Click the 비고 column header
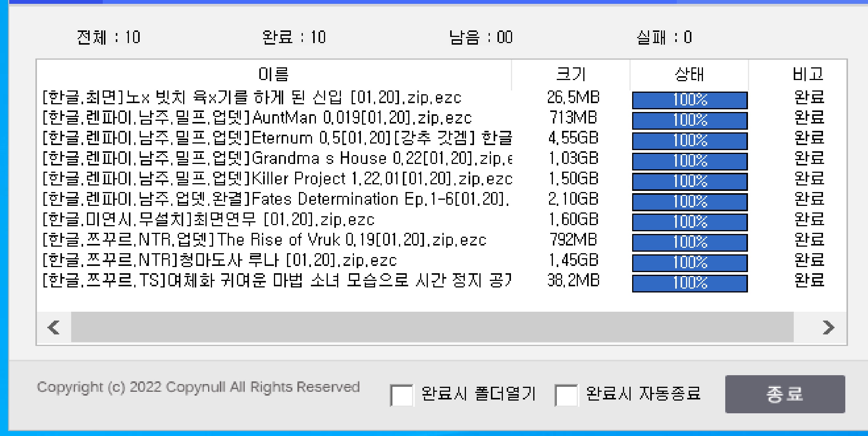Viewport: 868px width, 436px height. [807, 74]
